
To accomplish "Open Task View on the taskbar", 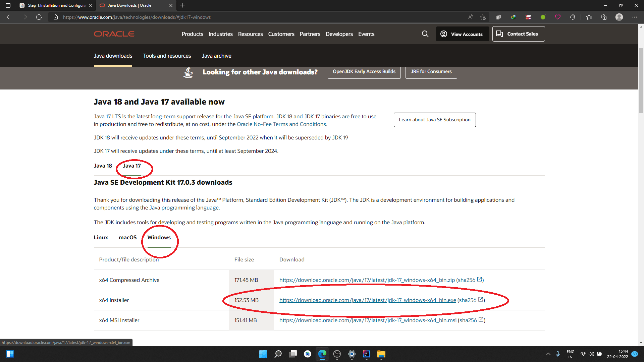I will (293, 354).
